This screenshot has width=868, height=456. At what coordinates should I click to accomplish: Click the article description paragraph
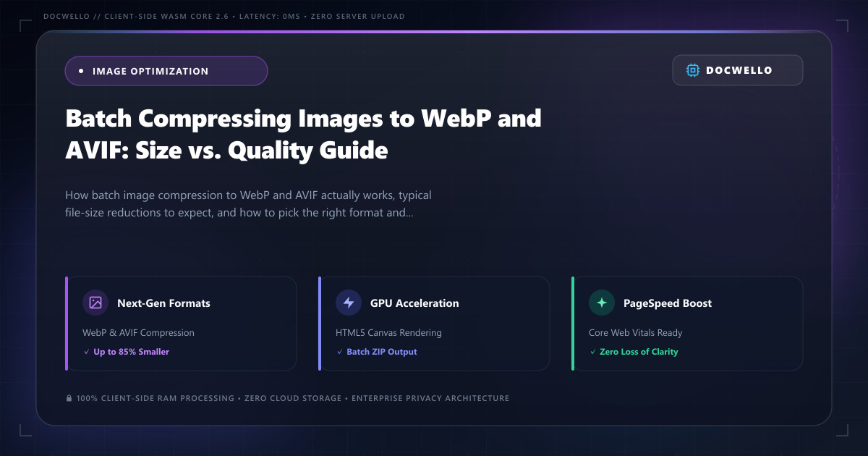tap(249, 205)
